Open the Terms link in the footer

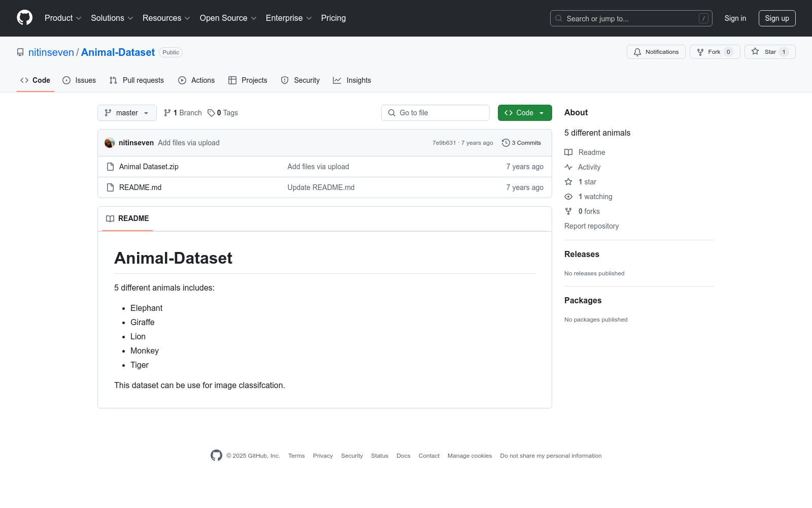[296, 456]
